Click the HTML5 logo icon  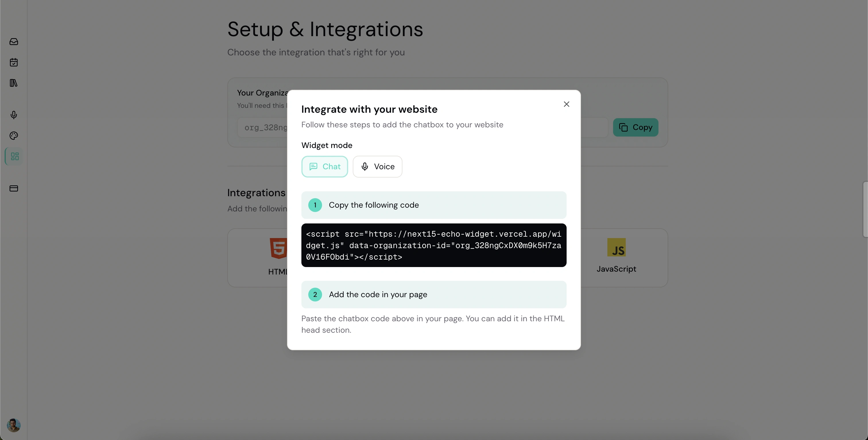278,248
